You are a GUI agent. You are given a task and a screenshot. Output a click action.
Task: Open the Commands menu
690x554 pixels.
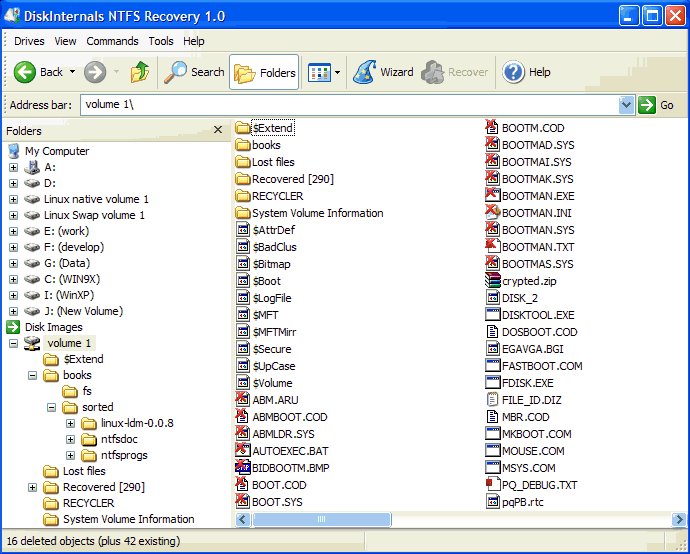click(112, 41)
